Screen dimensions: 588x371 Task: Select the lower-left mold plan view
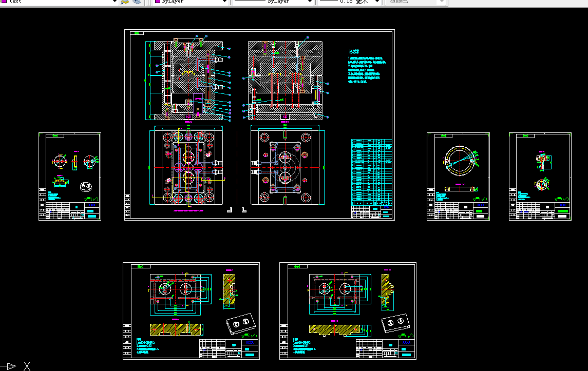[x=187, y=167]
